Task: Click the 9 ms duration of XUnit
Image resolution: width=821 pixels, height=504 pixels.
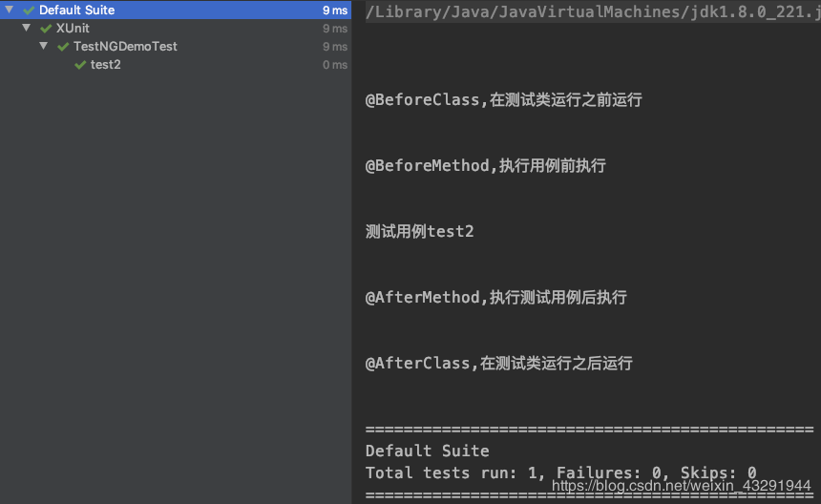Action: click(x=334, y=29)
